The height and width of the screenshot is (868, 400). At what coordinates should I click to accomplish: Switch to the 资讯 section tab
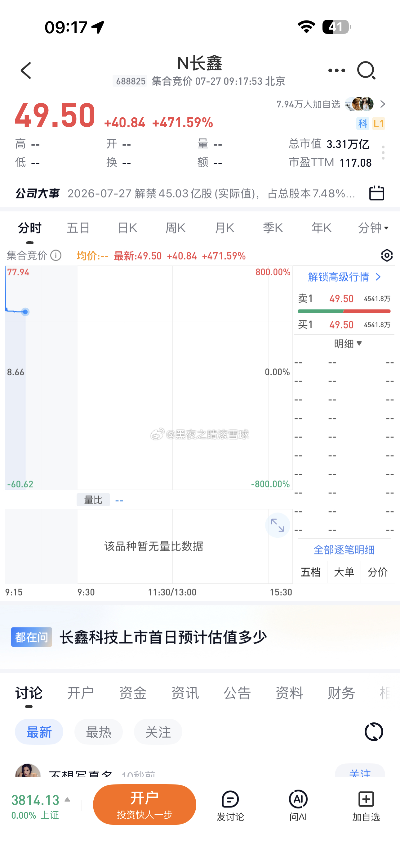[x=185, y=694]
